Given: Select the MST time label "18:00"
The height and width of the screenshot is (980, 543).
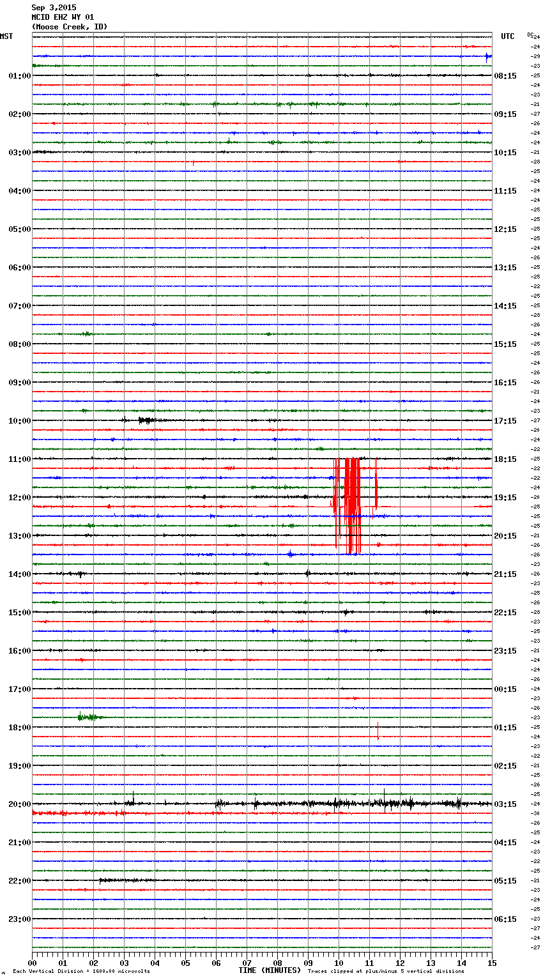Looking at the screenshot, I should pos(20,728).
